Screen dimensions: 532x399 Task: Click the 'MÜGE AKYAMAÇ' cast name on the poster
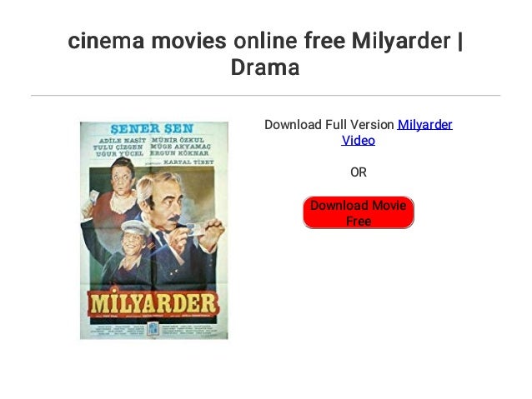click(x=180, y=147)
